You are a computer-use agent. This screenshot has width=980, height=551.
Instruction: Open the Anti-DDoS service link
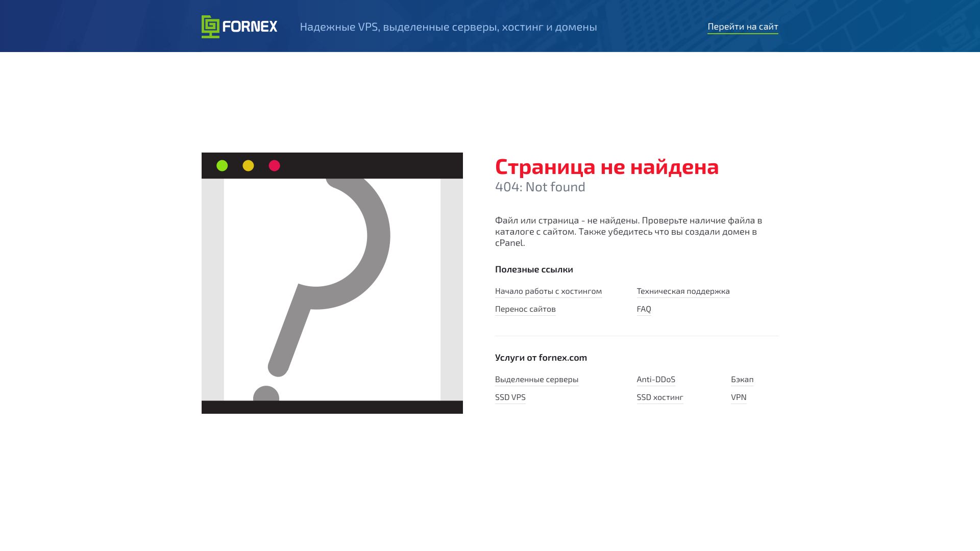tap(656, 380)
